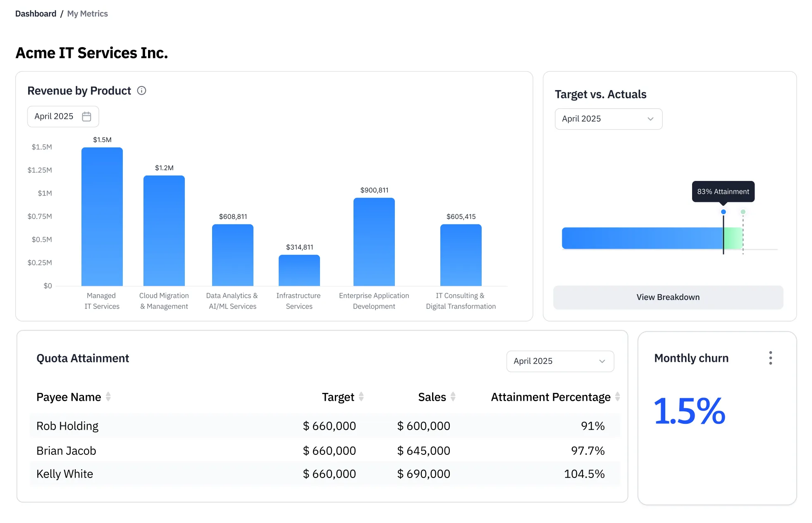Screen dimensions: 812x523
Task: Sort by Sales column arrows
Action: pyautogui.click(x=453, y=397)
